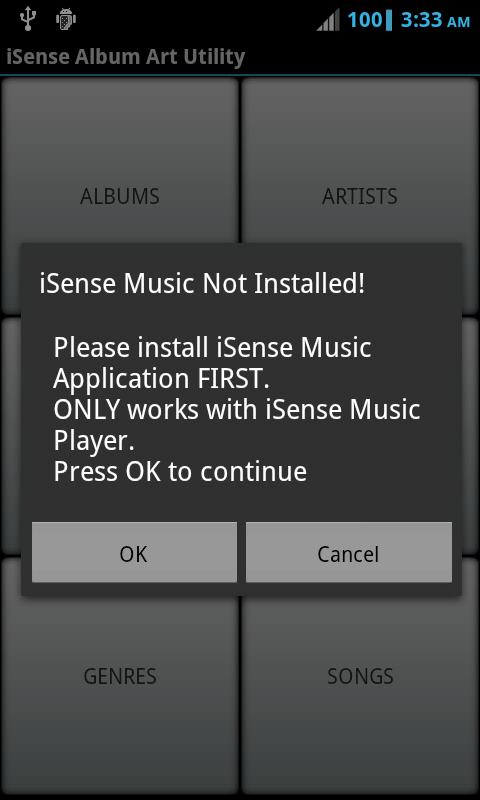This screenshot has height=800, width=480.
Task: Tap the 'Press OK to continue' text
Action: [x=180, y=472]
